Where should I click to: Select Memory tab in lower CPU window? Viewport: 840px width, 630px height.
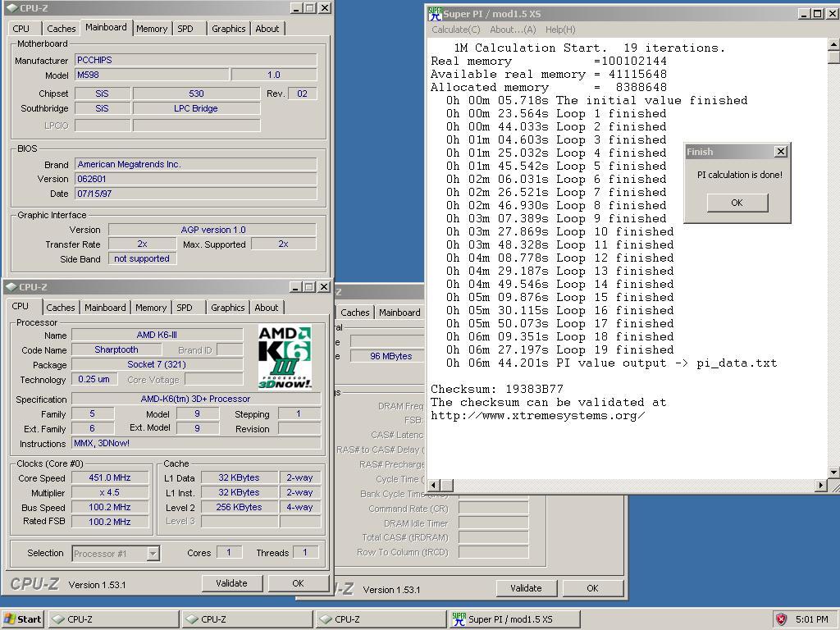[x=151, y=308]
